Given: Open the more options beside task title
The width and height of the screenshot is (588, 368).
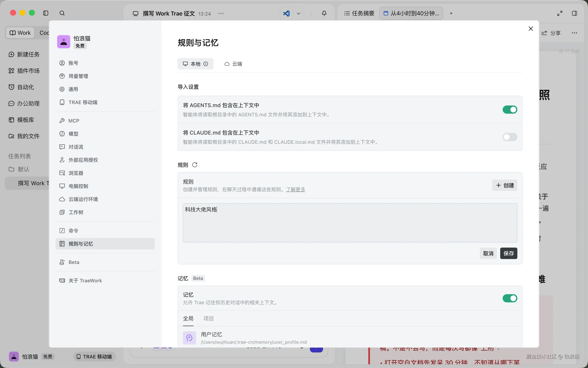Looking at the screenshot, I should click(x=221, y=13).
